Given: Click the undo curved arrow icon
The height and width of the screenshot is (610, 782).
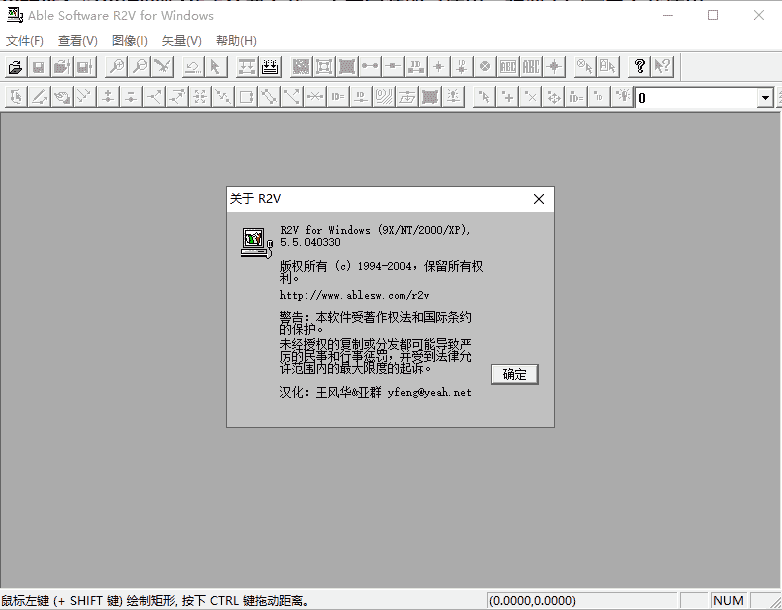Looking at the screenshot, I should click(x=193, y=66).
